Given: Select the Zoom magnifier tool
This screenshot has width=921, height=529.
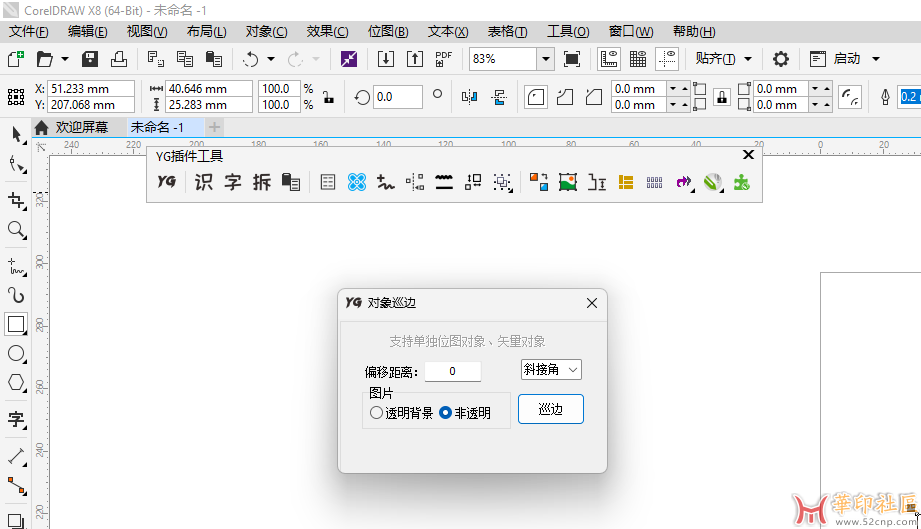Looking at the screenshot, I should click(16, 230).
